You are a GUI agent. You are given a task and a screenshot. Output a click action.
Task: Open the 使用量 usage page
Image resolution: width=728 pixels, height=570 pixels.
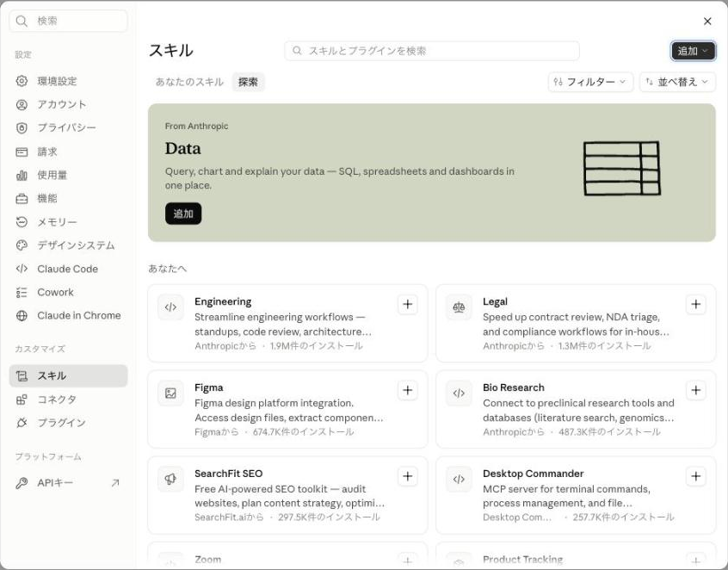coord(68,175)
